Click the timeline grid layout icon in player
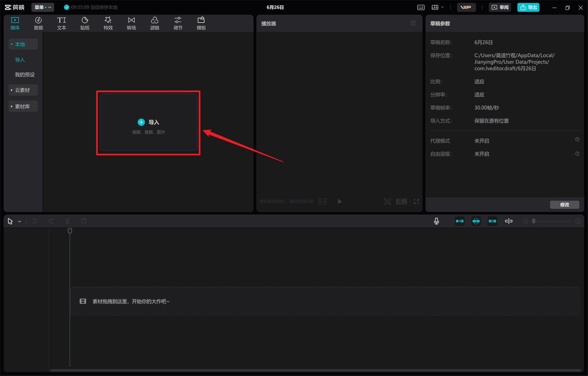588x376 pixels. (x=322, y=201)
